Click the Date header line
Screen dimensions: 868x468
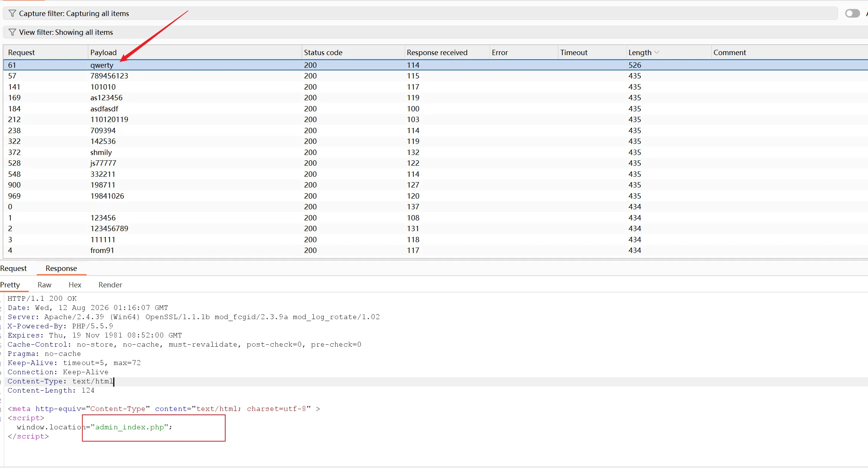88,308
